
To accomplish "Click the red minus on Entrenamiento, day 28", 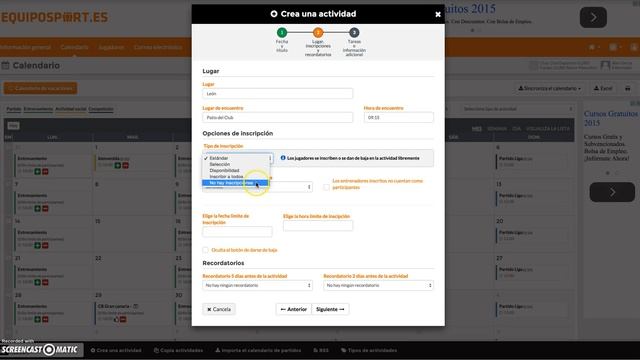I will (45, 319).
